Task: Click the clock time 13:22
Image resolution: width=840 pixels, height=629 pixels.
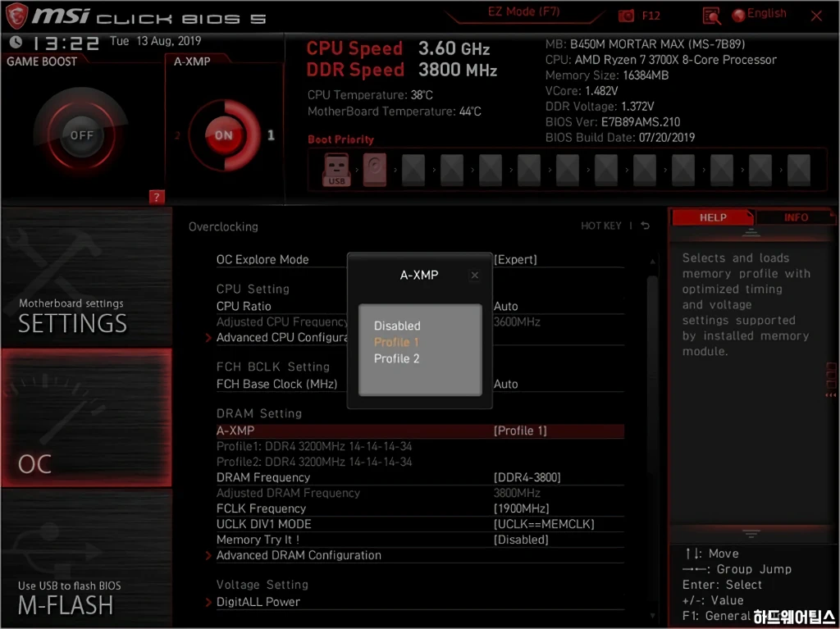Action: [x=66, y=43]
